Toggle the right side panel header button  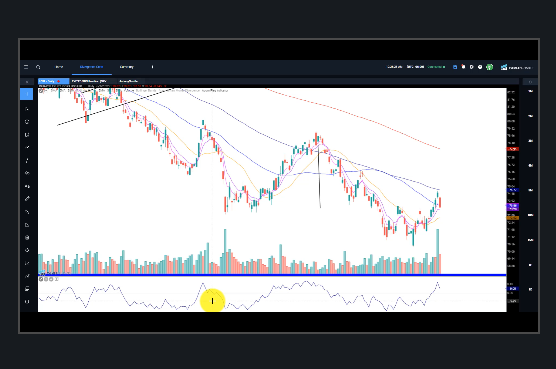coord(530,82)
